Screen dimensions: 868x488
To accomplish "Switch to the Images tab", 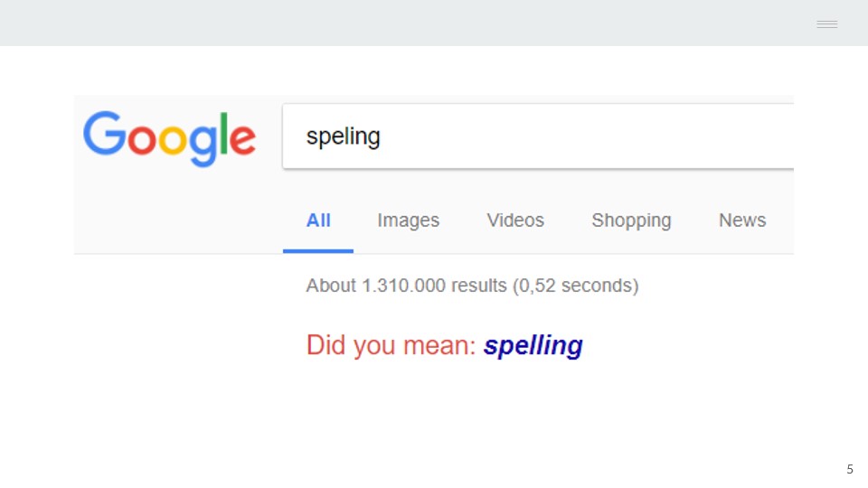I will pos(409,221).
